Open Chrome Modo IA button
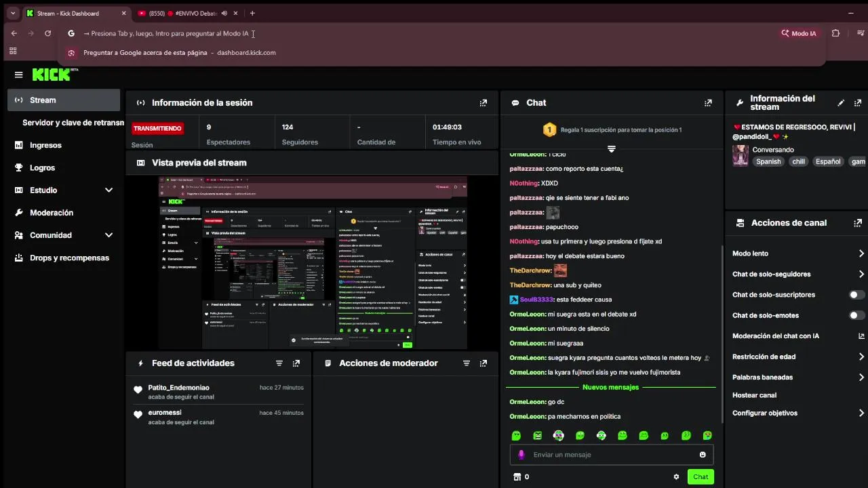This screenshot has width=868, height=488. 799,33
